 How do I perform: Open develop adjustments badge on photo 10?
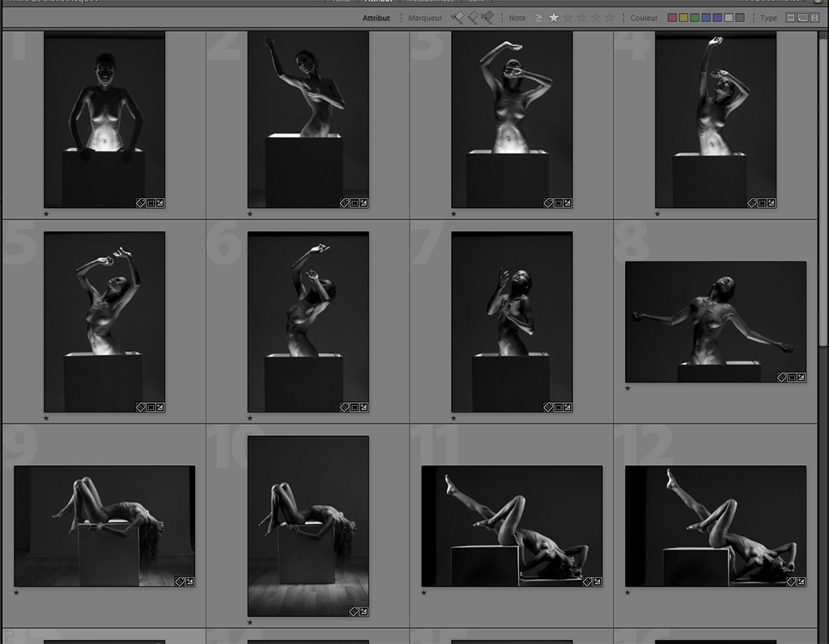(x=363, y=612)
